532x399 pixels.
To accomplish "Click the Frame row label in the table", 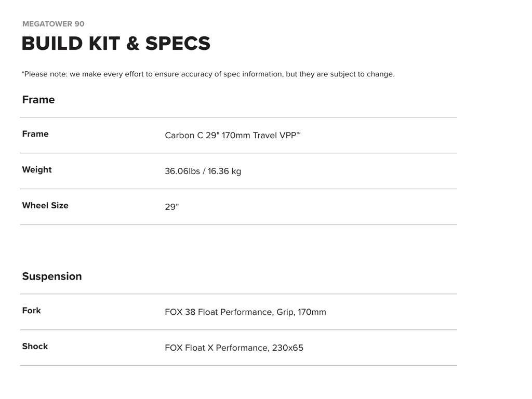I will 35,134.
